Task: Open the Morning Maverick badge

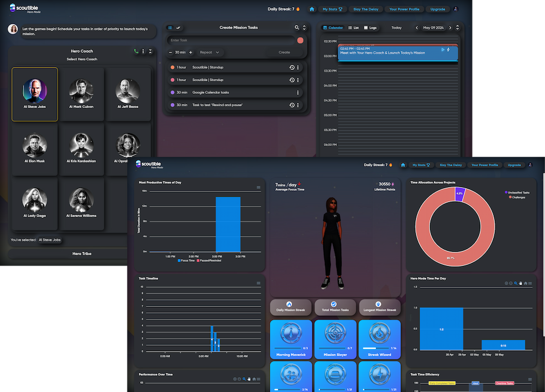Action: point(291,340)
